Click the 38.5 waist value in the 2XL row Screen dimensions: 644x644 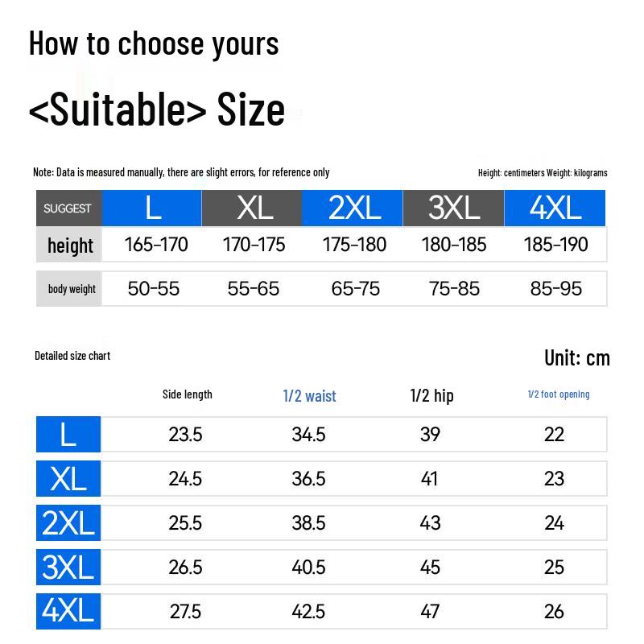(x=308, y=523)
